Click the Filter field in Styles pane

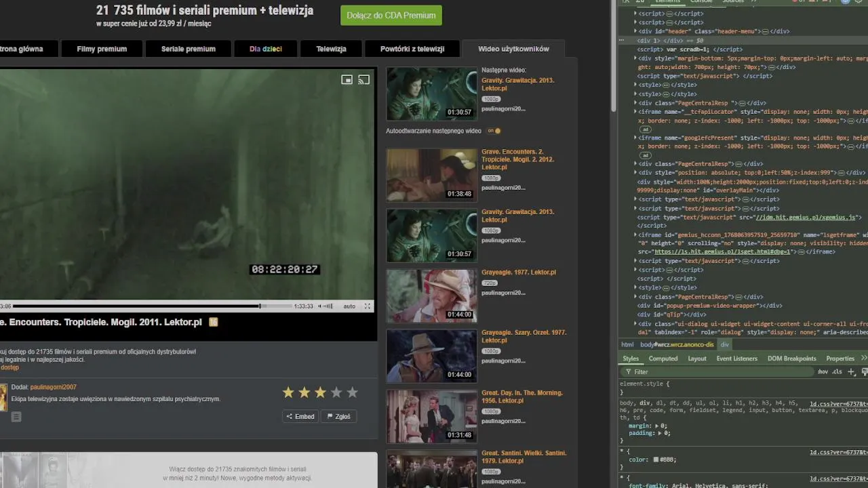[719, 371]
